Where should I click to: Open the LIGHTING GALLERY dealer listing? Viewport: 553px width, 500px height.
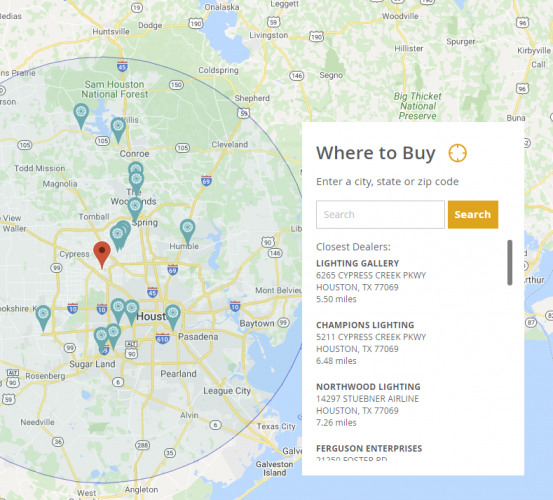click(358, 263)
